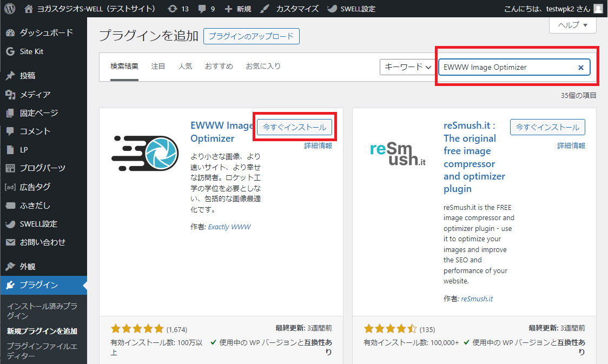Switch to the 注目 tab
The width and height of the screenshot is (608, 364).
pyautogui.click(x=158, y=67)
